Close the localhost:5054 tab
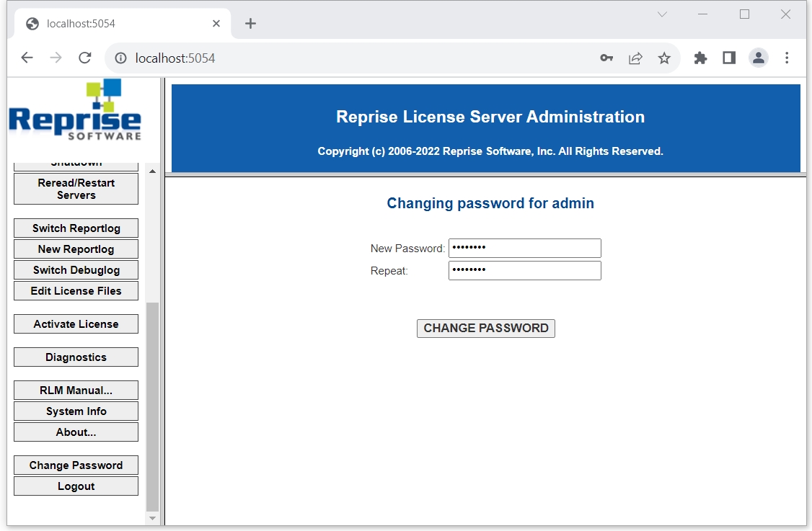Viewport: 812px width, 531px height. (x=216, y=24)
